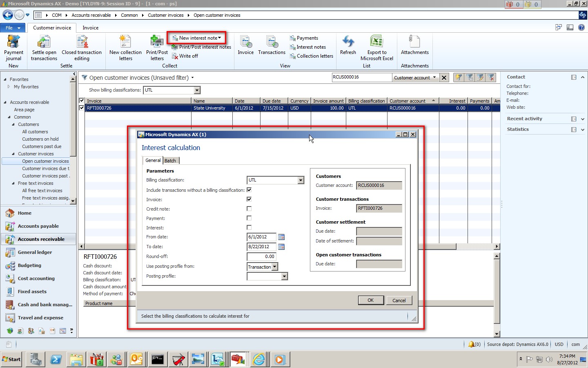Open Show billing classifications dropdown
This screenshot has width=588, height=368.
point(197,90)
